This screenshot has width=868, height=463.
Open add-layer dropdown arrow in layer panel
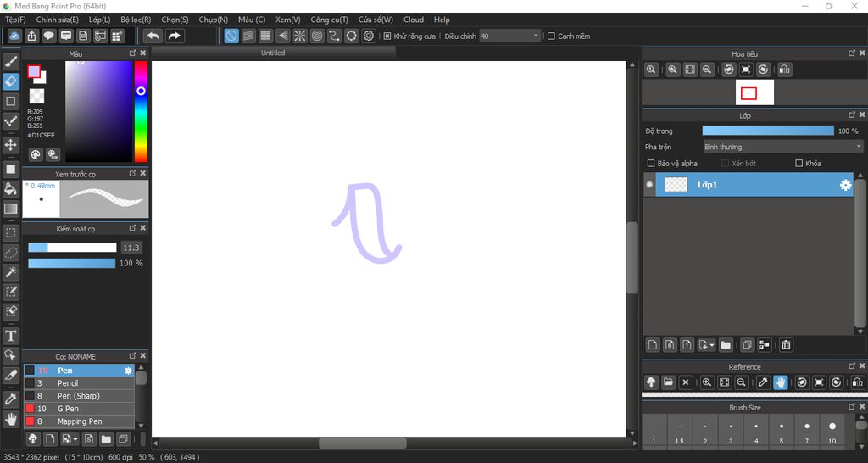(711, 345)
